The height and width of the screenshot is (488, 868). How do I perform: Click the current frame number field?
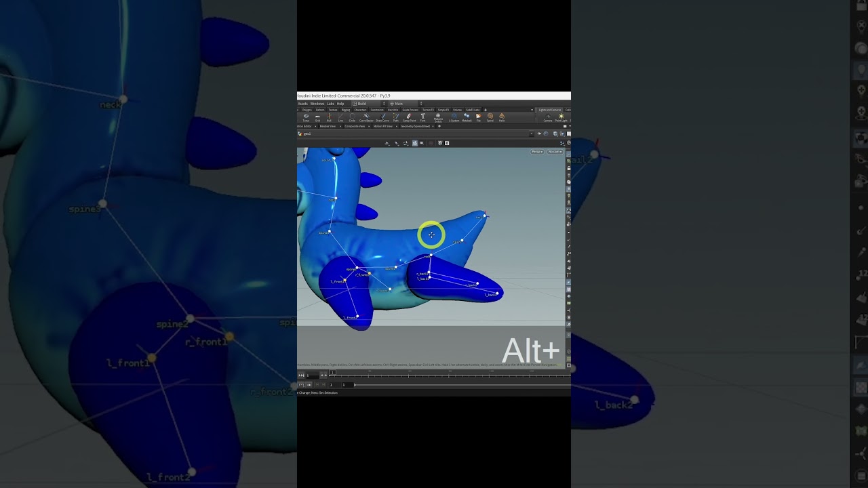312,375
